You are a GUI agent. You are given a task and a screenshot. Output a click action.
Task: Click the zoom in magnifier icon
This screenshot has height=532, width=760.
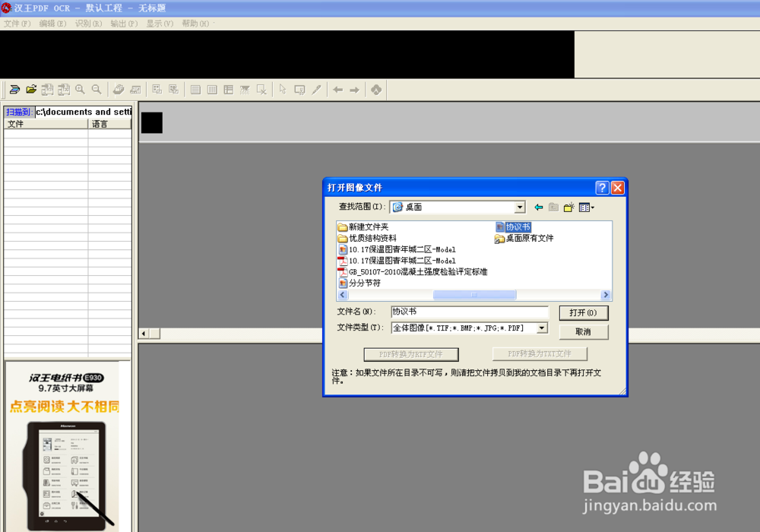[80, 90]
